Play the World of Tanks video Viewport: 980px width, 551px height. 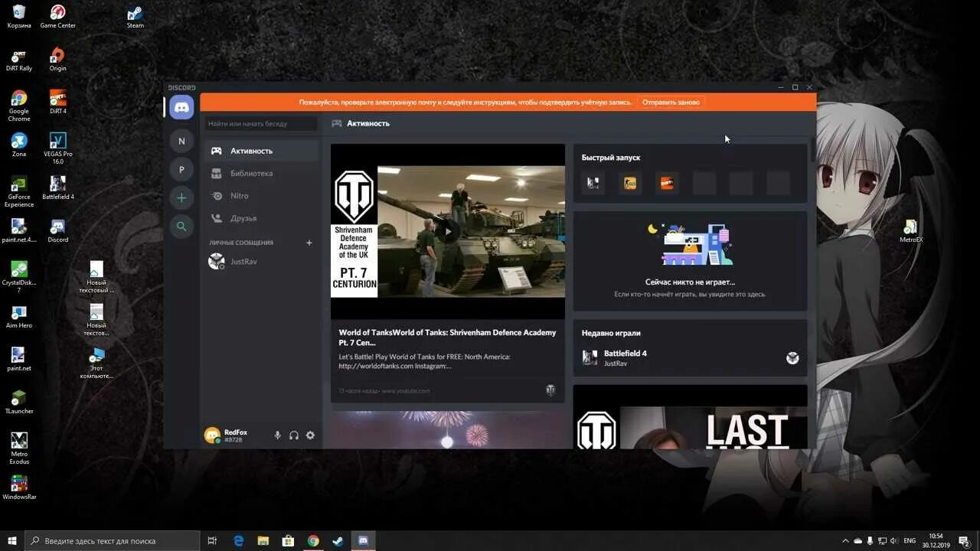(x=448, y=231)
